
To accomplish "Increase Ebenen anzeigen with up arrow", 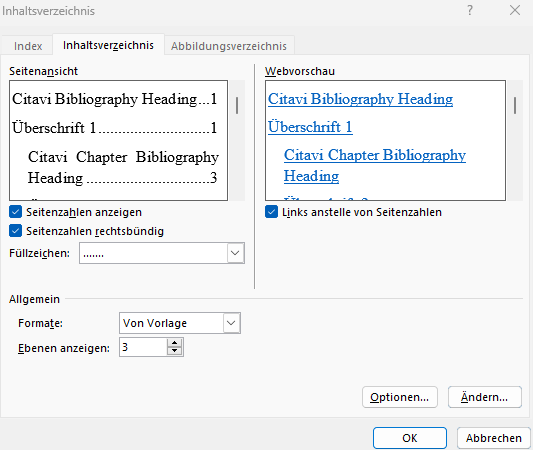I will (174, 343).
